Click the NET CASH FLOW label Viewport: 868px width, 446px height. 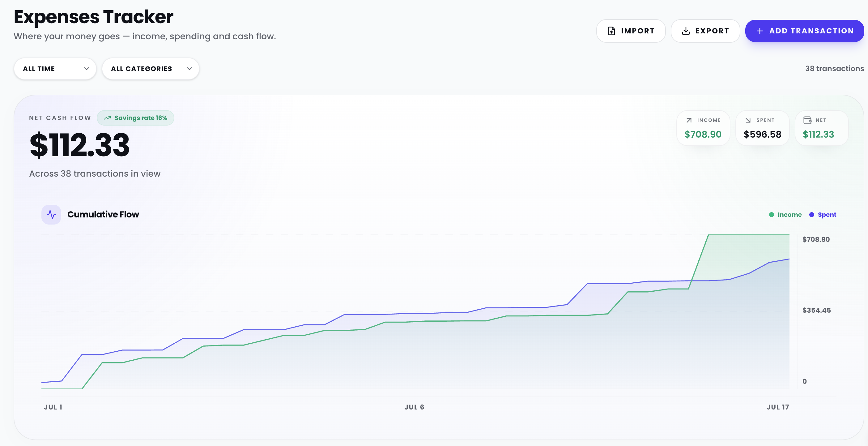pyautogui.click(x=60, y=118)
